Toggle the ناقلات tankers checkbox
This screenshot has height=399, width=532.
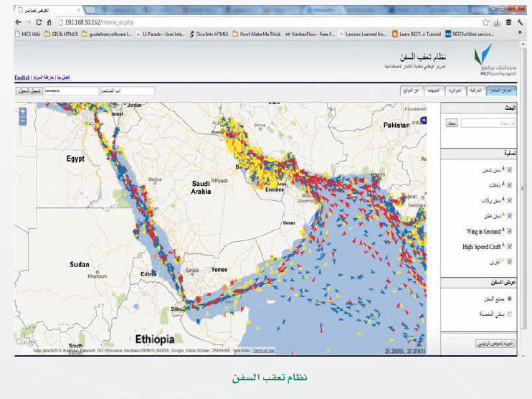pos(509,185)
